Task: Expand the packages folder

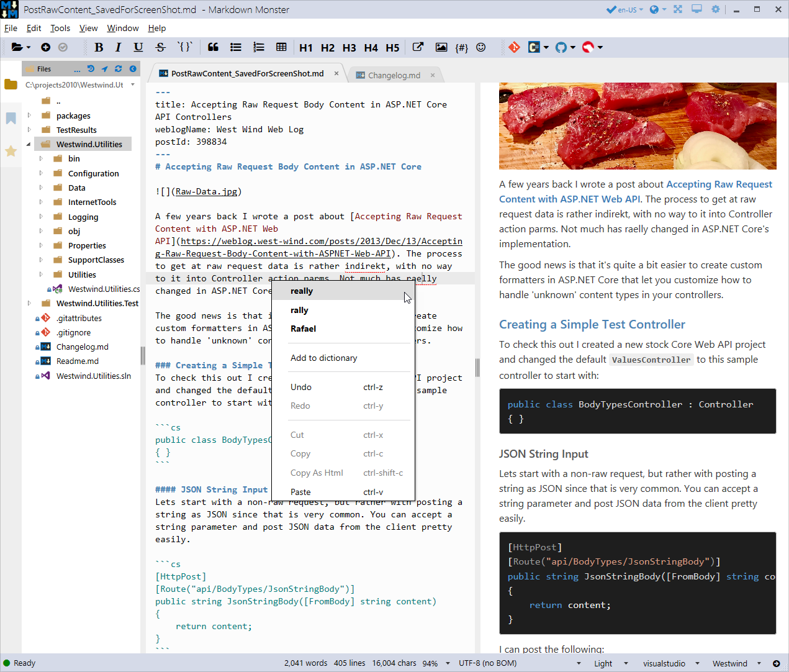Action: click(x=29, y=116)
